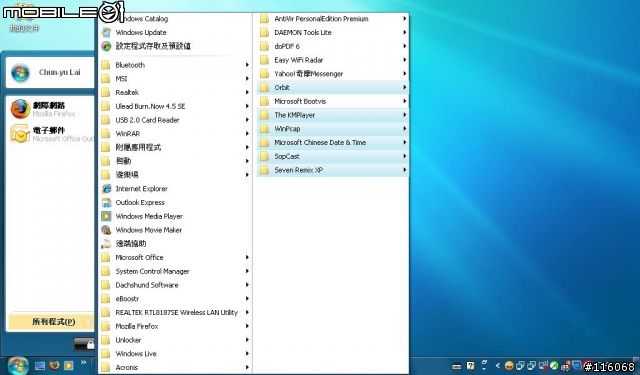This screenshot has width=640, height=375.
Task: Open REALTEK RTL8187SE Wireless LAN Utility
Action: pyautogui.click(x=175, y=313)
